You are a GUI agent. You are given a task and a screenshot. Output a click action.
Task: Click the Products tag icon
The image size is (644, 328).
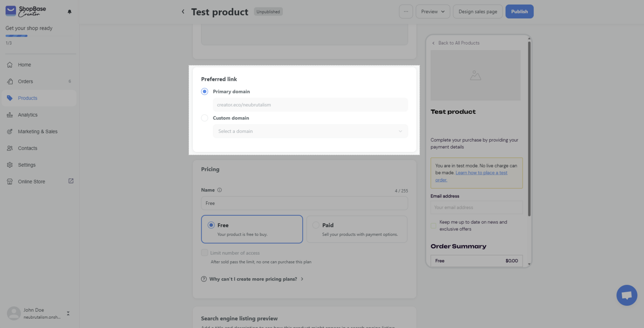point(10,98)
